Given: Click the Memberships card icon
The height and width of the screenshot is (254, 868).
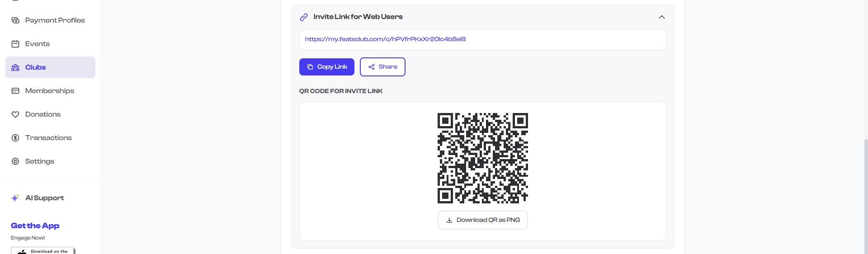Looking at the screenshot, I should click(x=15, y=91).
